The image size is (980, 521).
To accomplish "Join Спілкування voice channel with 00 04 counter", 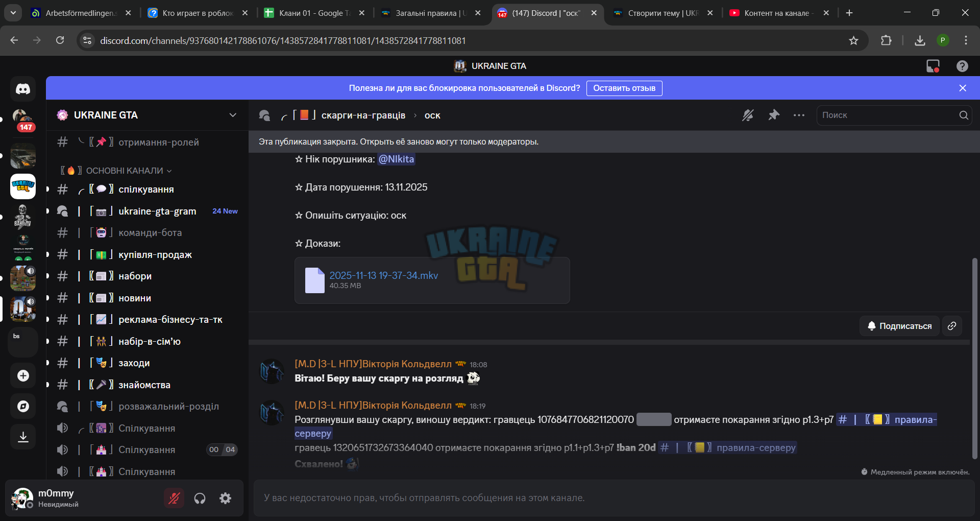I will tap(146, 450).
